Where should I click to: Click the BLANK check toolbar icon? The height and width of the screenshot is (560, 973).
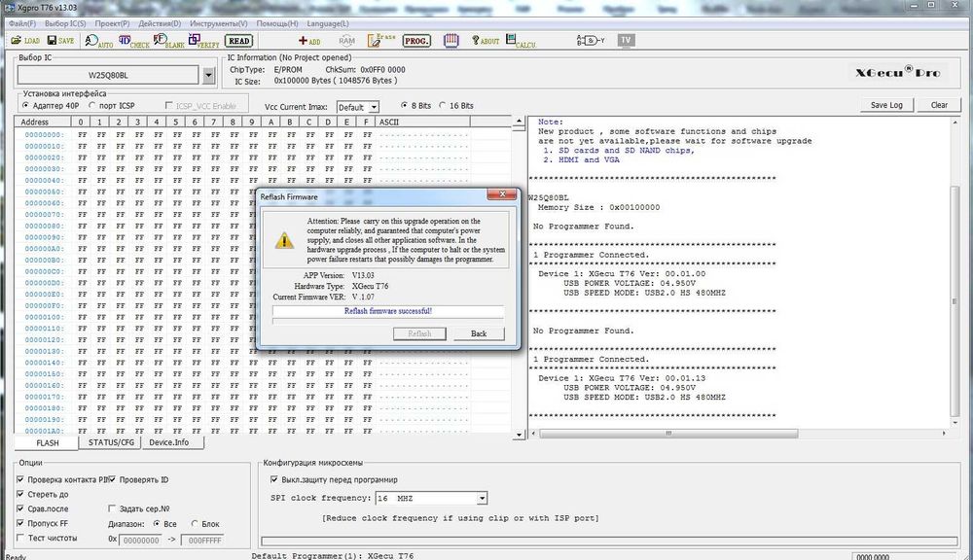(168, 41)
